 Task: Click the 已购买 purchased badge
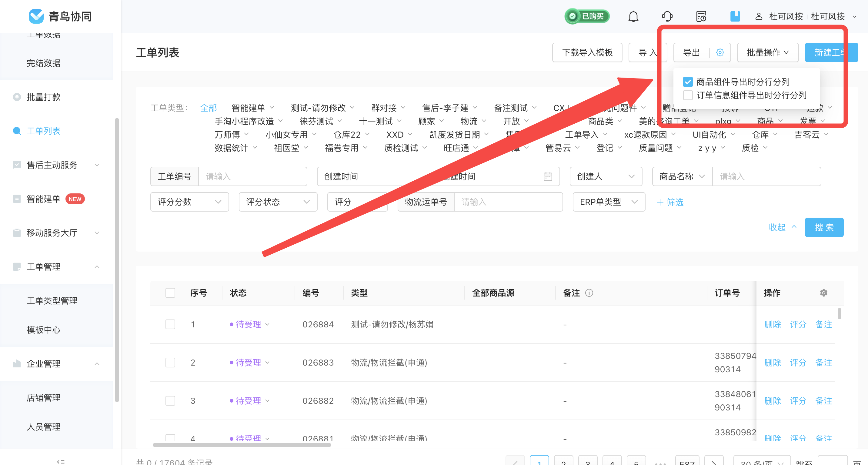pyautogui.click(x=587, y=16)
